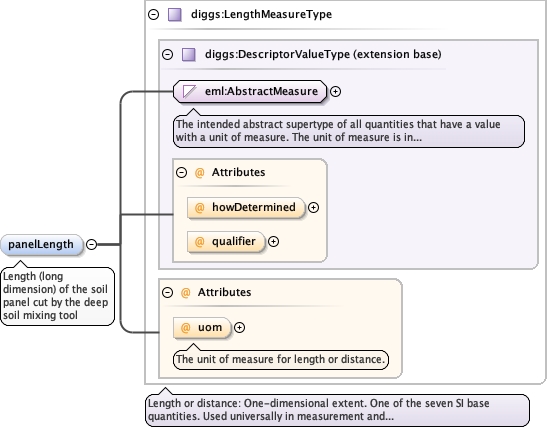Click the AbstractMeasure supertype description note
Image resolution: width=548 pixels, height=430 pixels.
coord(349,131)
